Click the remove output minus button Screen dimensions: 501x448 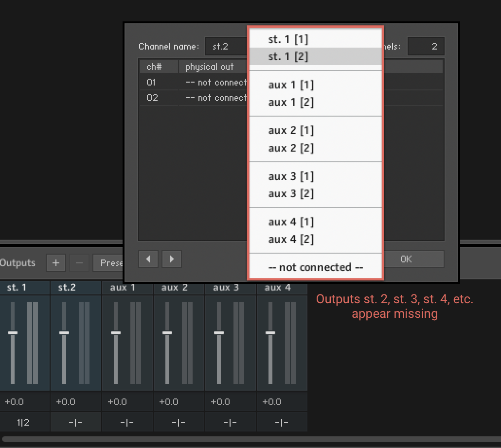79,263
